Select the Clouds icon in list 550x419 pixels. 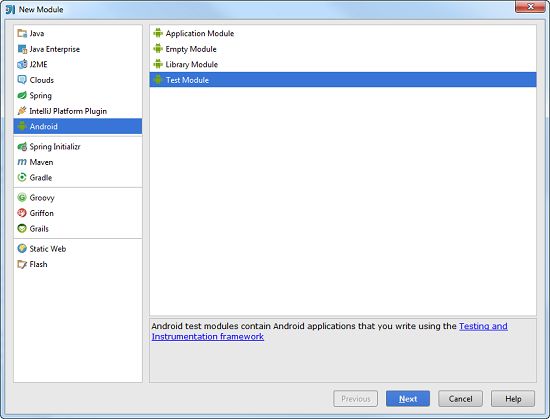click(22, 80)
